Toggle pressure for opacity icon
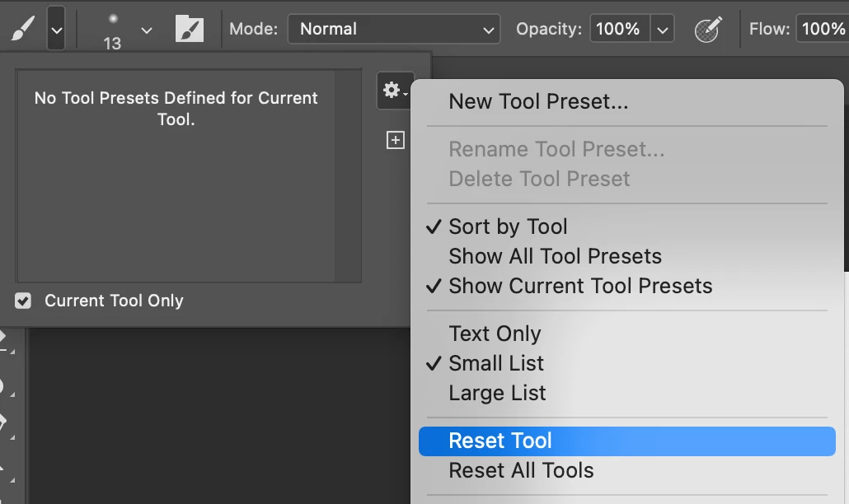Image resolution: width=849 pixels, height=504 pixels. (706, 30)
